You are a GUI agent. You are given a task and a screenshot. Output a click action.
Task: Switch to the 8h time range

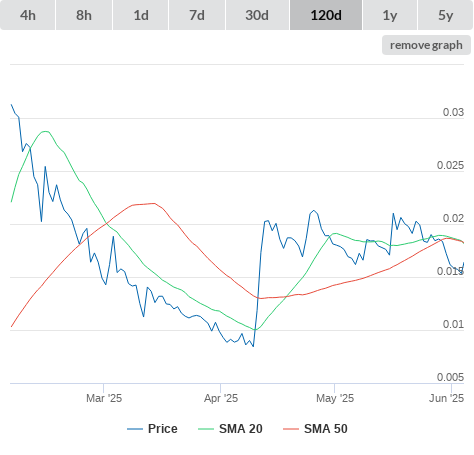[x=84, y=15]
